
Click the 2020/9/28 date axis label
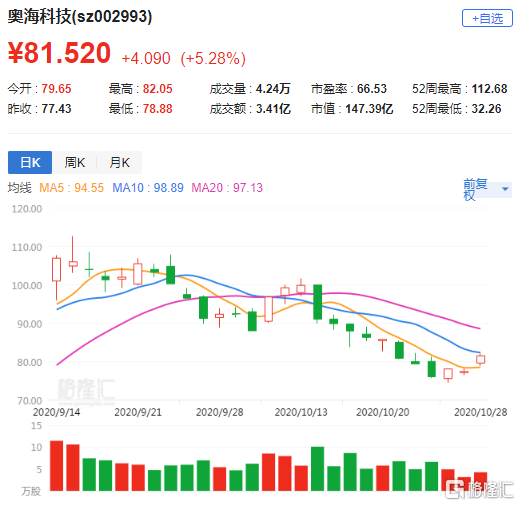pos(219,412)
